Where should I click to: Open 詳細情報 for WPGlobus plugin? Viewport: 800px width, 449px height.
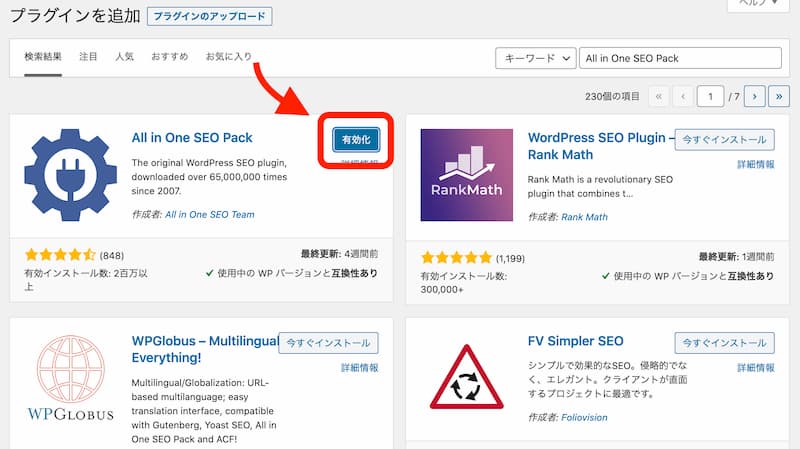coord(360,367)
